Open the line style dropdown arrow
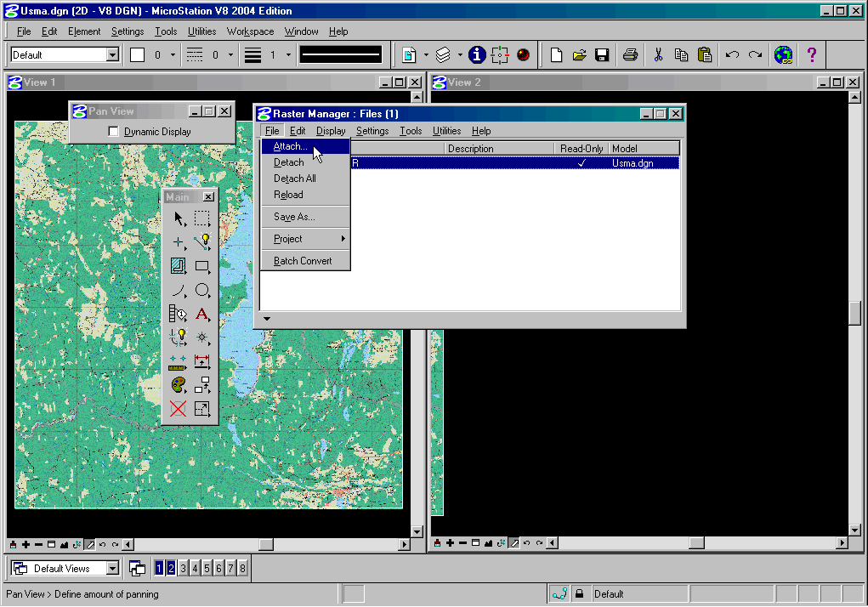This screenshot has height=607, width=868. 231,54
